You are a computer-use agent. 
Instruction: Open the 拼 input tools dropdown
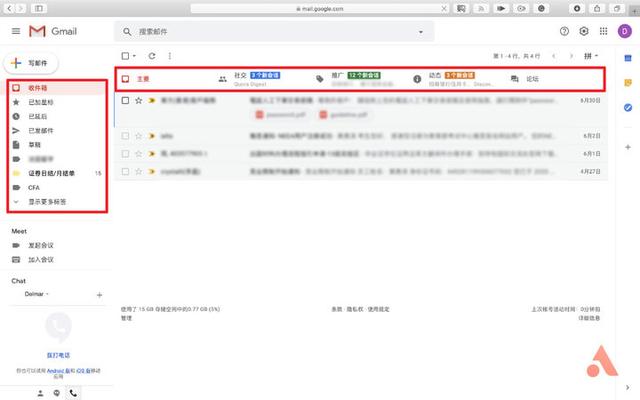[591, 56]
